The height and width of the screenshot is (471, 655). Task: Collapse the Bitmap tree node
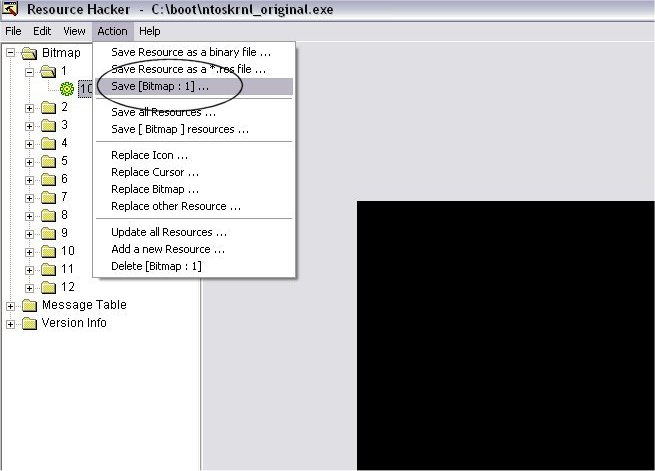10,53
